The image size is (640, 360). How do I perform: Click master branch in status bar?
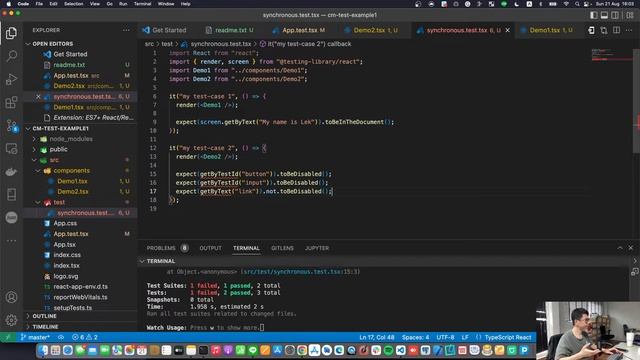tap(35, 337)
